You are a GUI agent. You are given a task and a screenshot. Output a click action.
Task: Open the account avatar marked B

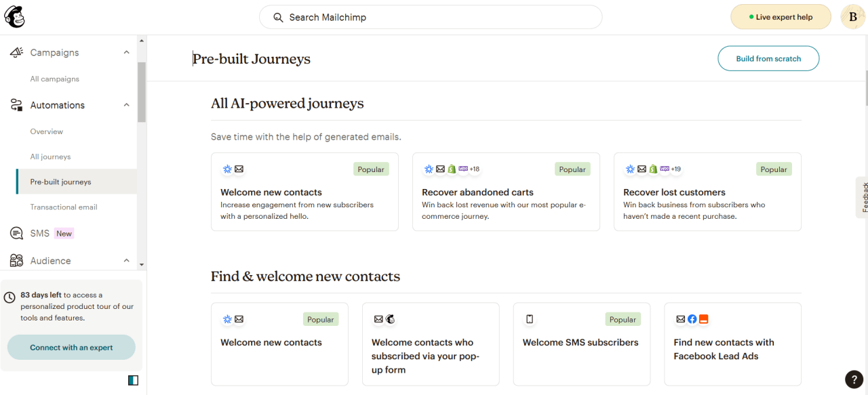[x=852, y=16]
